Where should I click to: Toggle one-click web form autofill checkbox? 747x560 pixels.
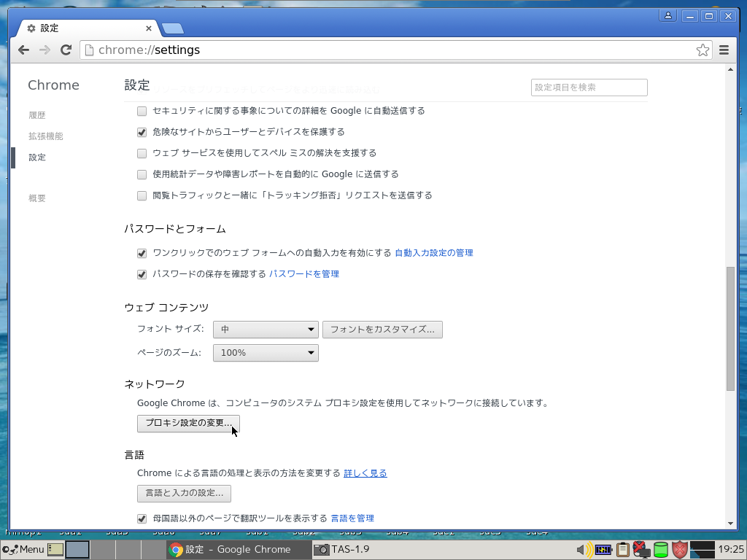click(x=142, y=253)
